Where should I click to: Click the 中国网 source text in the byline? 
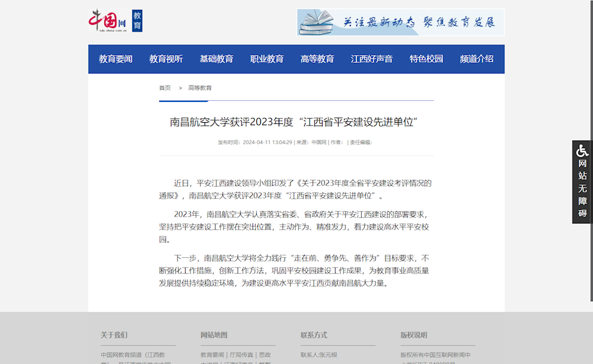319,142
